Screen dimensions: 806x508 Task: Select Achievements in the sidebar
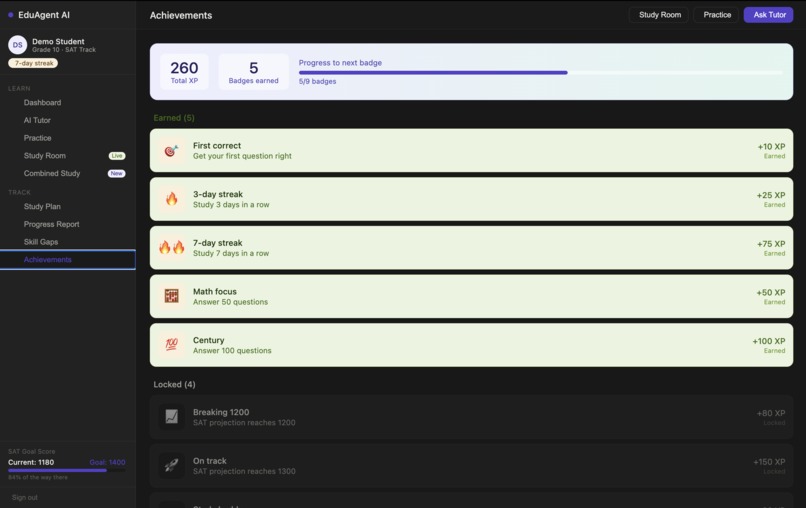point(68,260)
